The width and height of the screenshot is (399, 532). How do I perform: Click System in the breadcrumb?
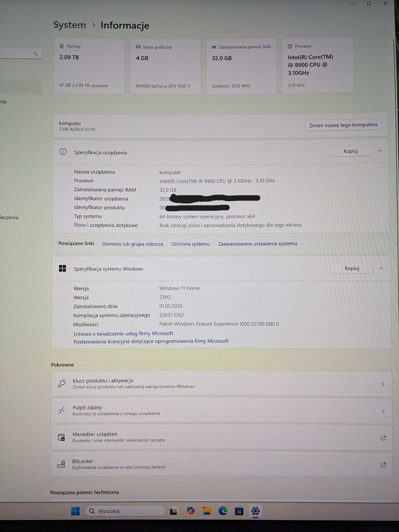[x=70, y=25]
